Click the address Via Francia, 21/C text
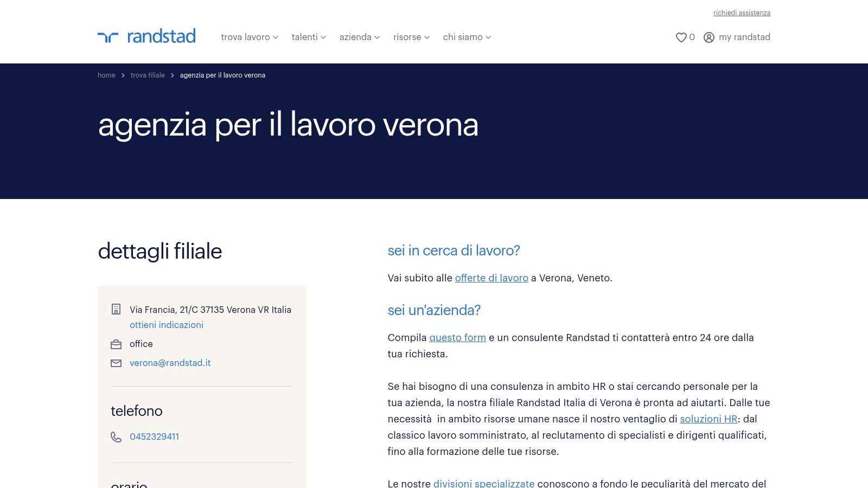The width and height of the screenshot is (868, 488). click(x=210, y=310)
